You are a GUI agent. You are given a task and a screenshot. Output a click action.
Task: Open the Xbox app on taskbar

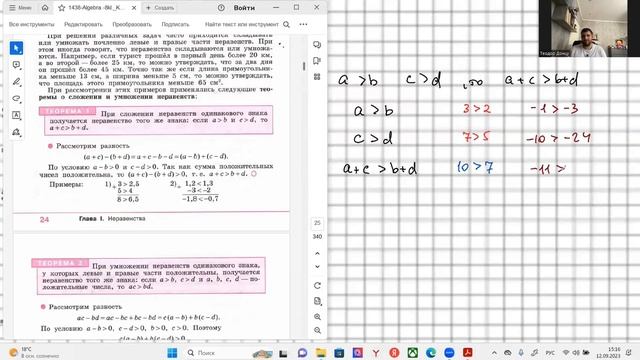coord(413,353)
